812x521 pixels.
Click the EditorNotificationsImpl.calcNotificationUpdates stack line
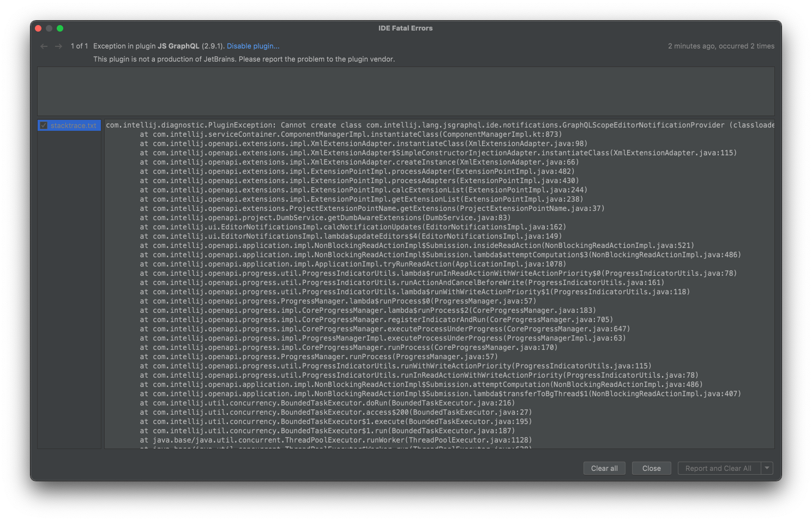click(353, 227)
